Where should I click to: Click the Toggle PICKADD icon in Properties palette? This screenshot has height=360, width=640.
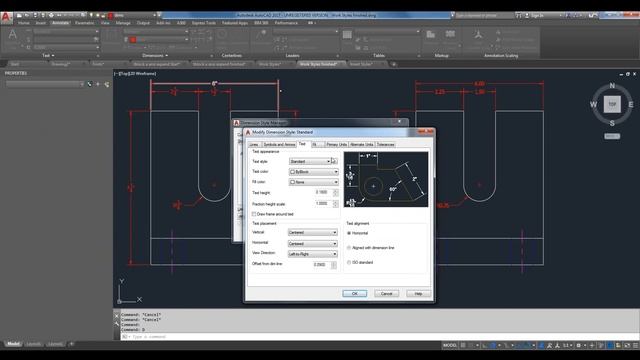[x=90, y=84]
